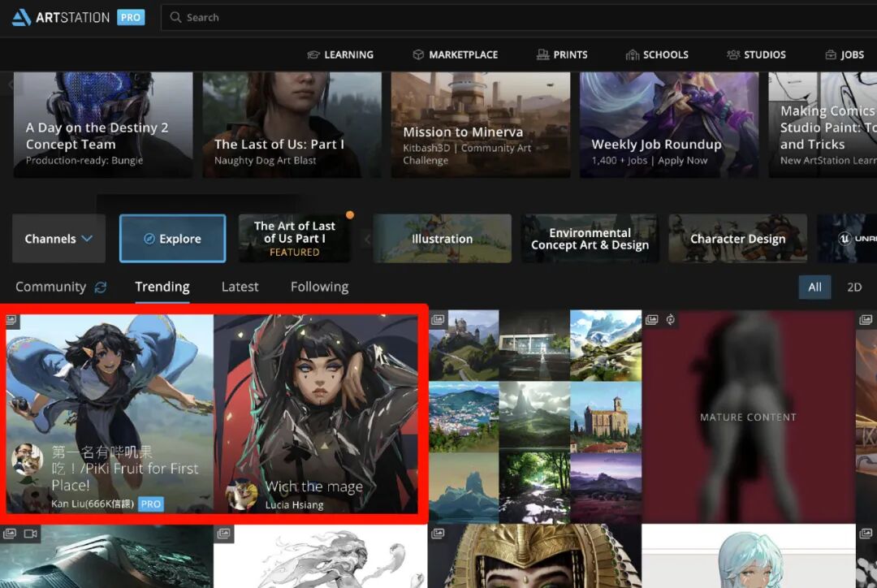877x588 pixels.
Task: Click the Lucia Hsiang artist name
Action: point(294,505)
